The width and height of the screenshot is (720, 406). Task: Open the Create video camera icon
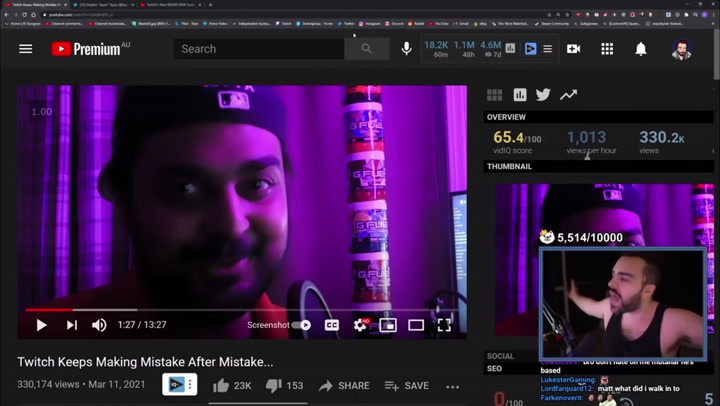point(574,49)
